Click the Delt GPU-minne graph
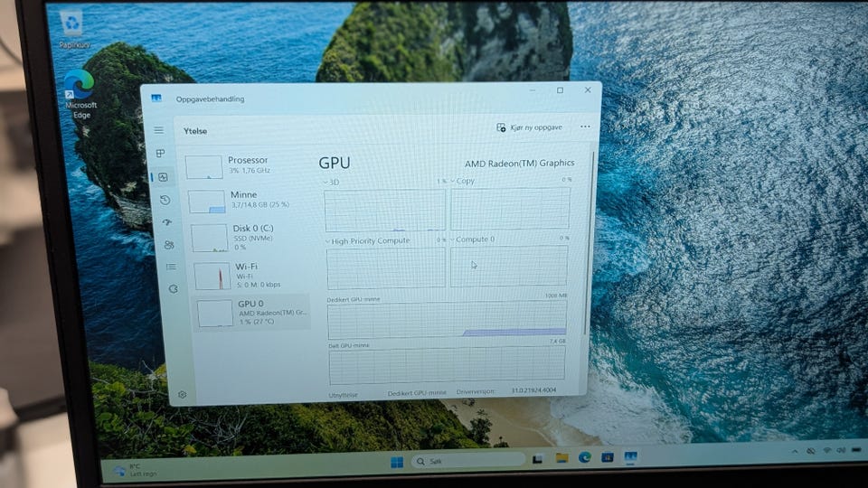The height and width of the screenshot is (488, 868). pyautogui.click(x=447, y=365)
